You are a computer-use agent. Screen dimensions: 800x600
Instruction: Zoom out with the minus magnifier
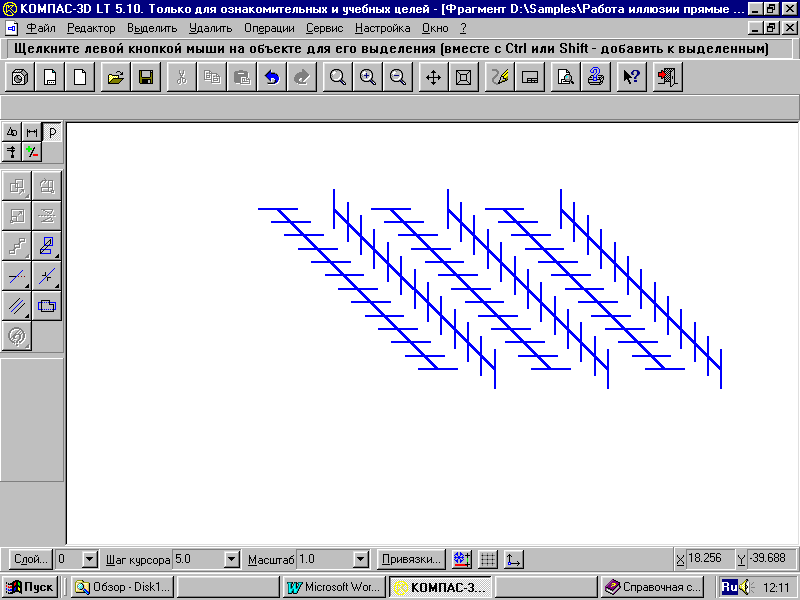coord(398,77)
